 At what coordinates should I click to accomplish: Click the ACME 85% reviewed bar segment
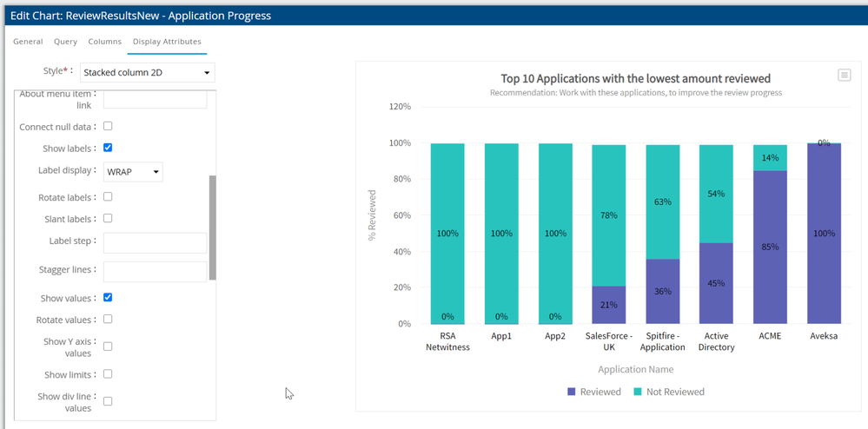(770, 247)
